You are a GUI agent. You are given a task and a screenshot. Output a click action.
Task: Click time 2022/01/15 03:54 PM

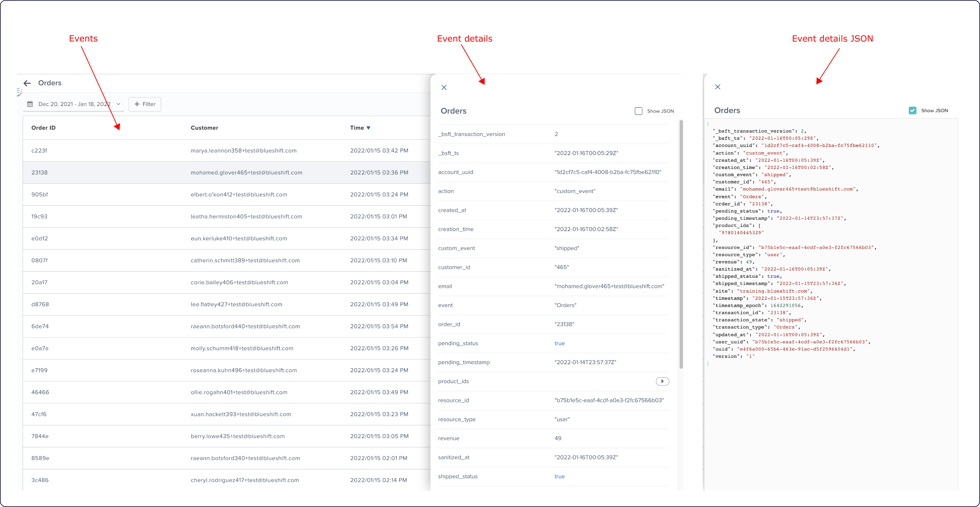(x=379, y=327)
